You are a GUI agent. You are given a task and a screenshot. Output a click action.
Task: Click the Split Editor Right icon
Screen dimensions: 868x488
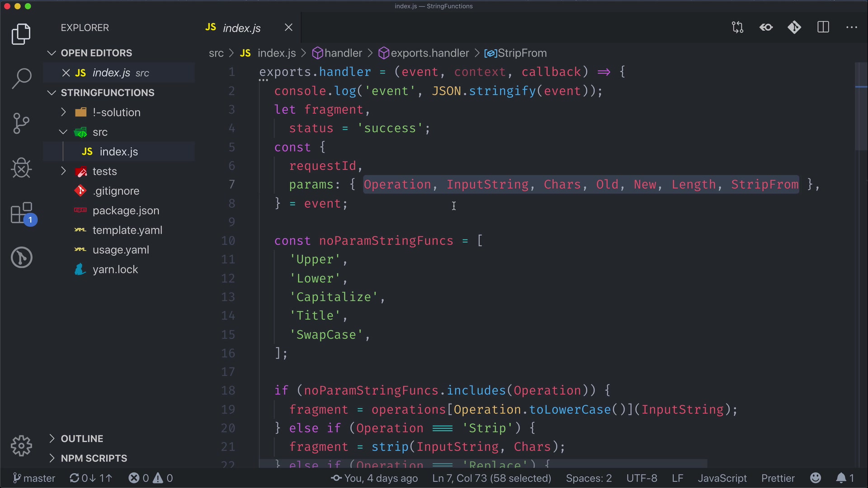(823, 28)
